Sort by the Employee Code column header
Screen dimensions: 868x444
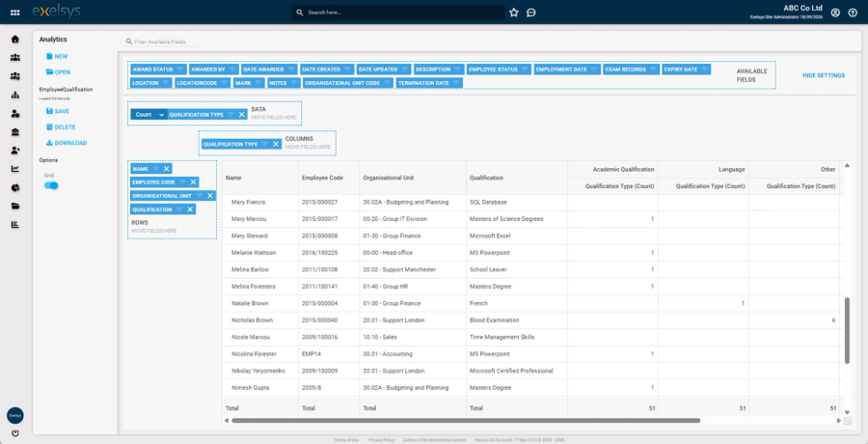[x=329, y=178]
